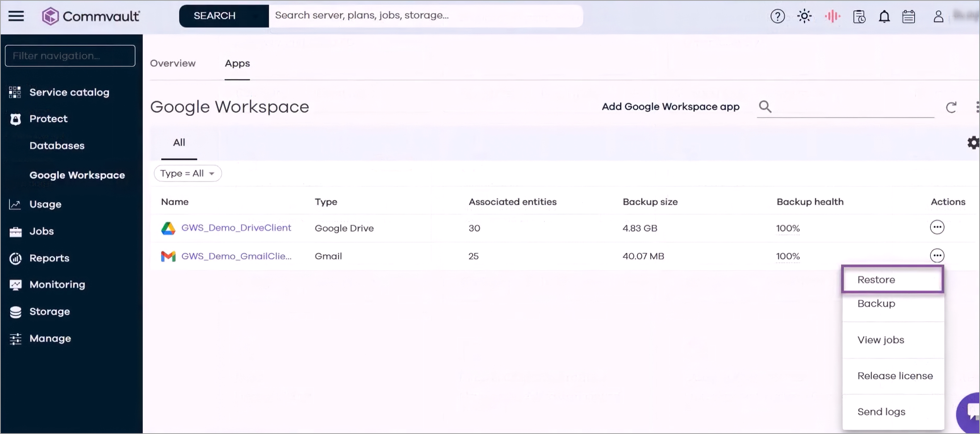The width and height of the screenshot is (980, 434).
Task: Click the user profile icon
Action: pos(938,17)
